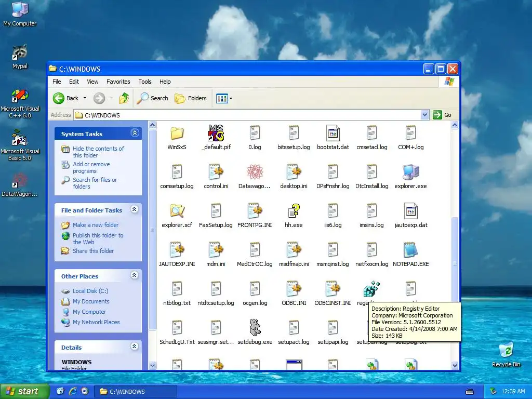Click Make a new folder link
This screenshot has width=532, height=399.
(x=96, y=225)
